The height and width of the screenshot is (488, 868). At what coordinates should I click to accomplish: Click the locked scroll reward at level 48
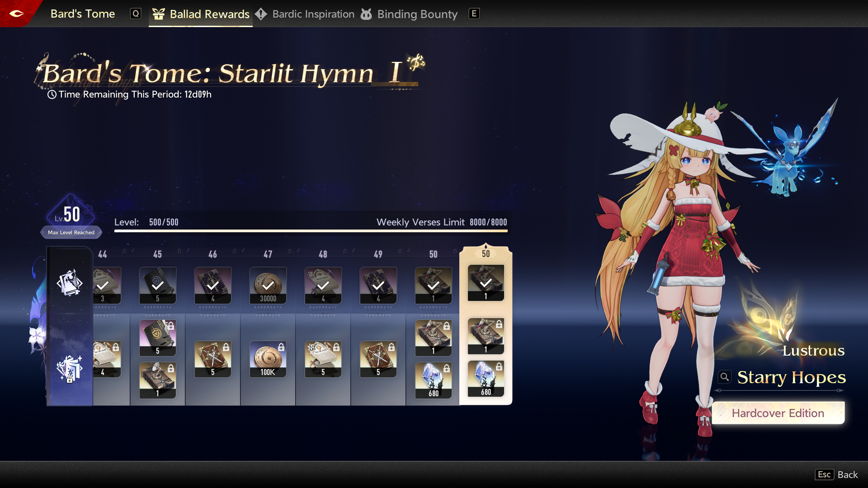coord(323,359)
